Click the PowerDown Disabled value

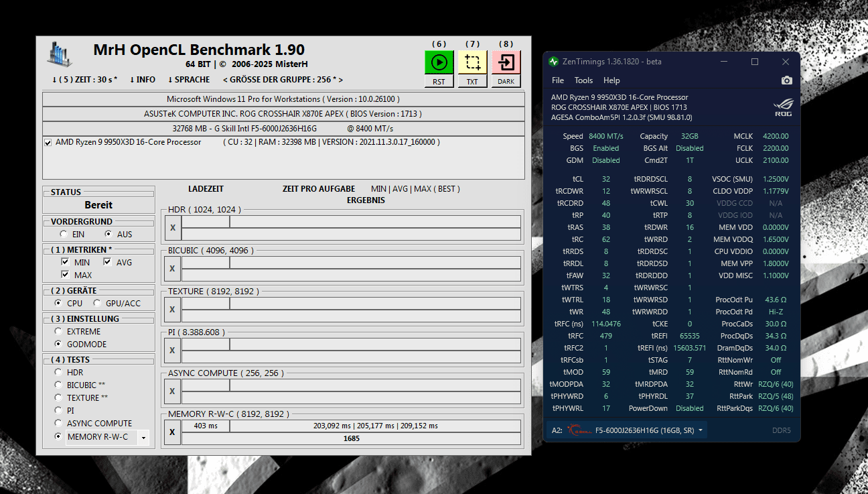click(690, 408)
